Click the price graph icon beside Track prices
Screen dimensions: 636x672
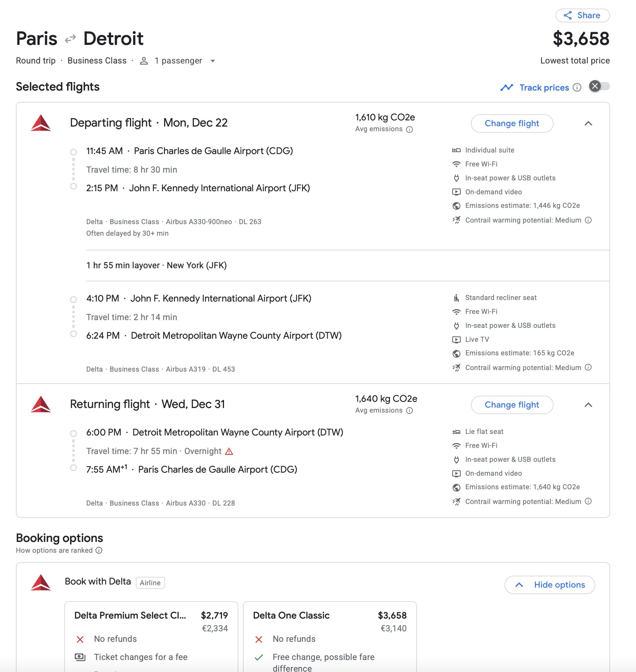tap(507, 87)
